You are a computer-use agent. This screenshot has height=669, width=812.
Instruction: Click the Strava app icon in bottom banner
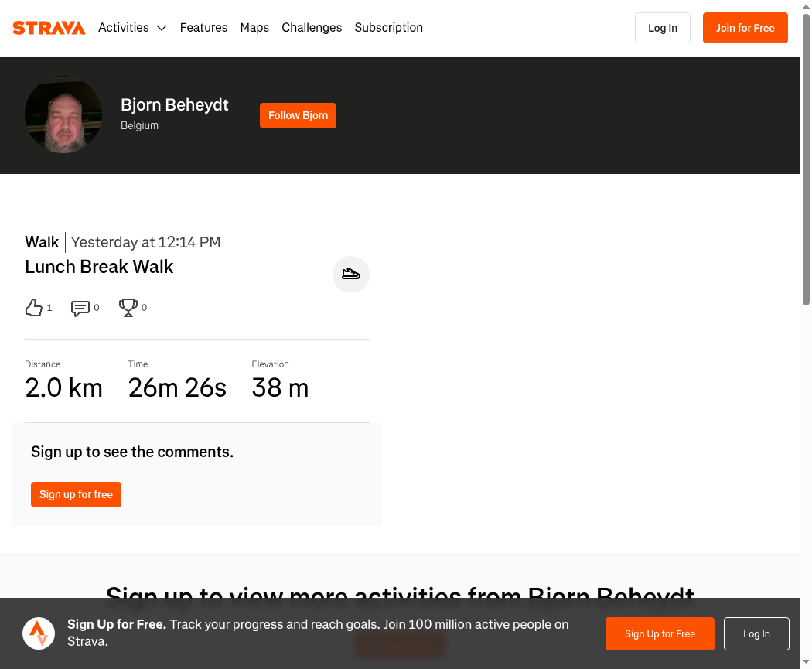click(39, 633)
